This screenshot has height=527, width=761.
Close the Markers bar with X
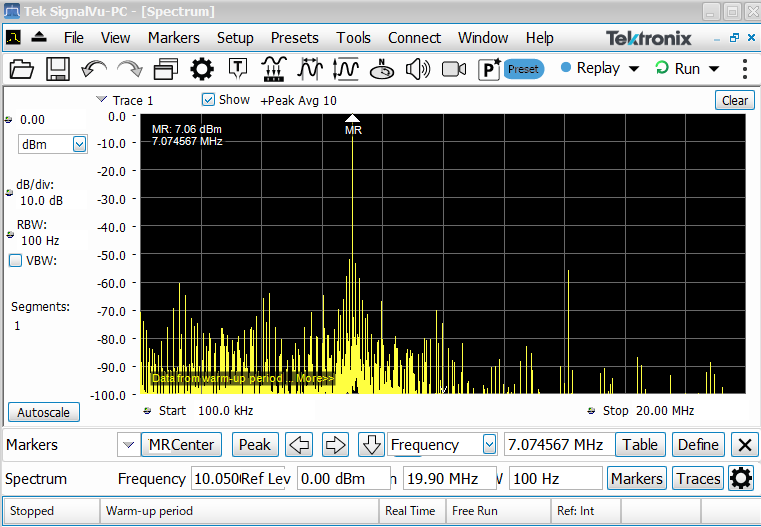(x=744, y=445)
